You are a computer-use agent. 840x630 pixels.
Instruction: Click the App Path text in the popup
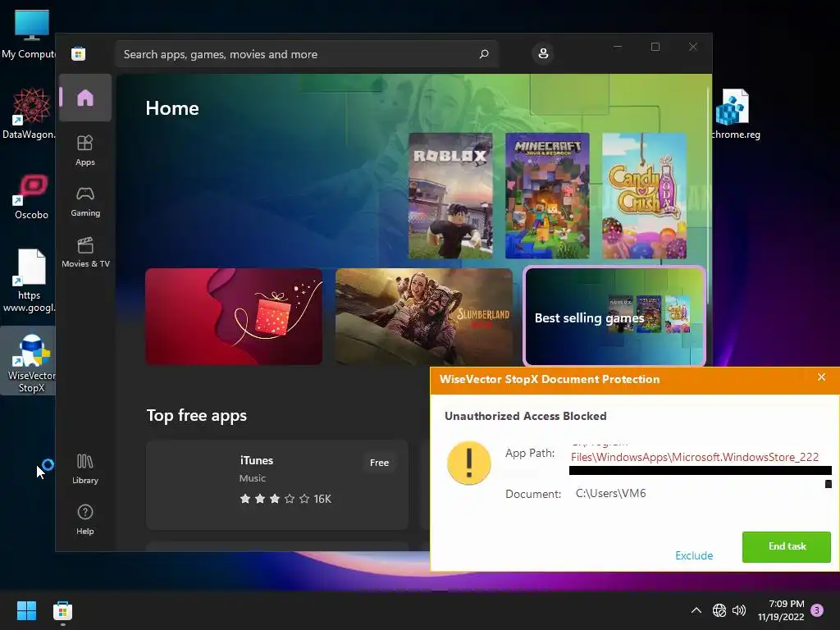695,457
